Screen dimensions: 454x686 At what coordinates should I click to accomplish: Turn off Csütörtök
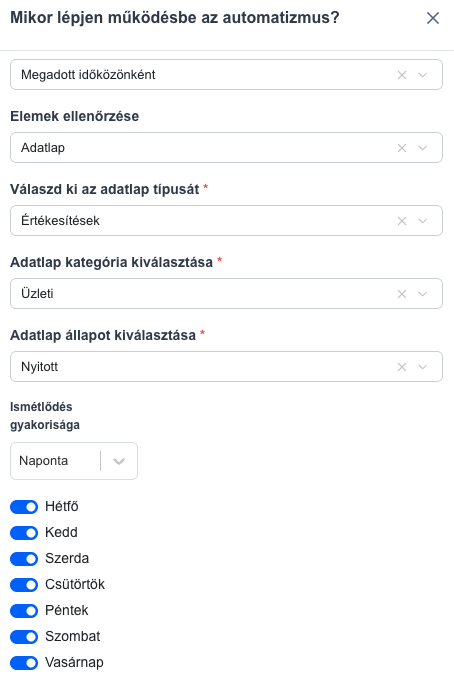pyautogui.click(x=24, y=584)
